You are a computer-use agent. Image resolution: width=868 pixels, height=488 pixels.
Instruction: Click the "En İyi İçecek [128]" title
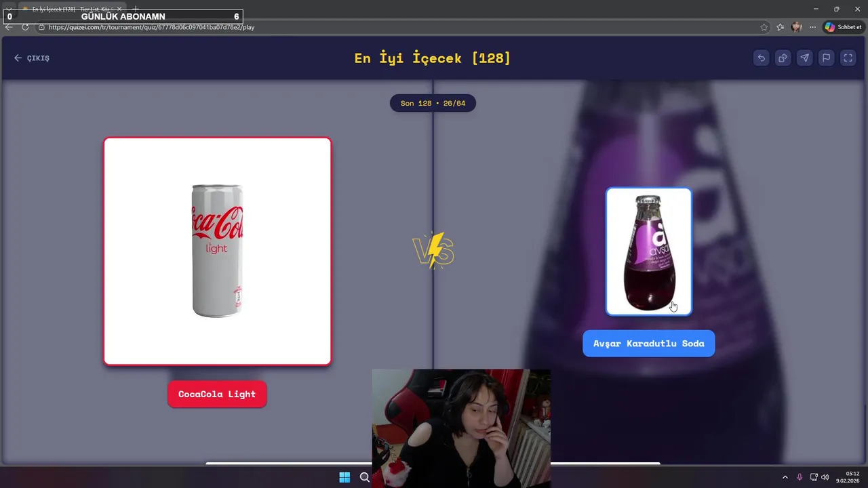433,58
